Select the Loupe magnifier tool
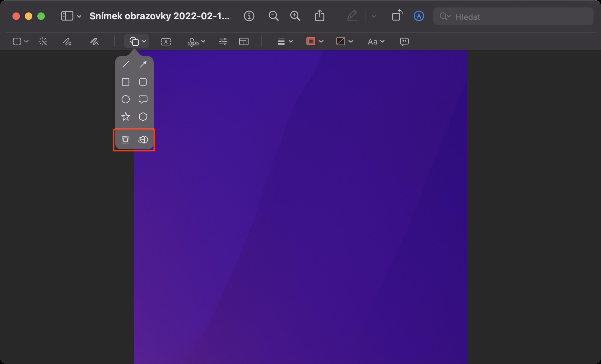 143,140
